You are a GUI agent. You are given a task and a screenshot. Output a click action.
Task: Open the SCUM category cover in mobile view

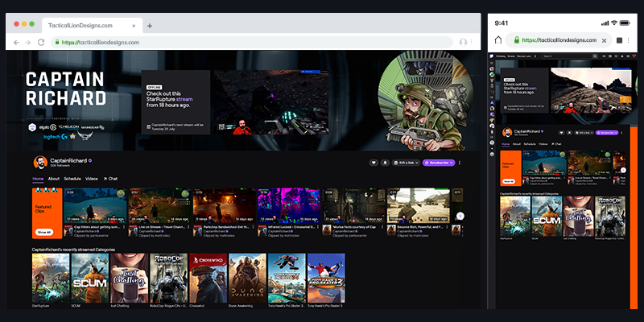point(547,216)
